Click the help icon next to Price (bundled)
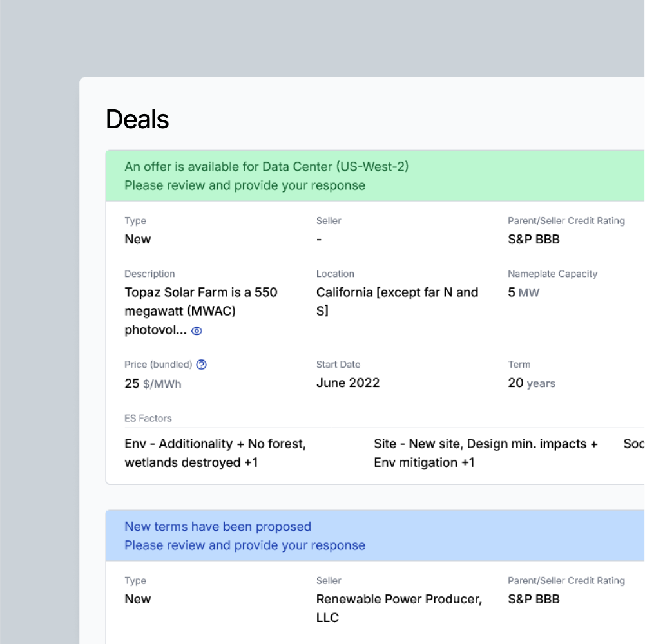 pos(201,365)
